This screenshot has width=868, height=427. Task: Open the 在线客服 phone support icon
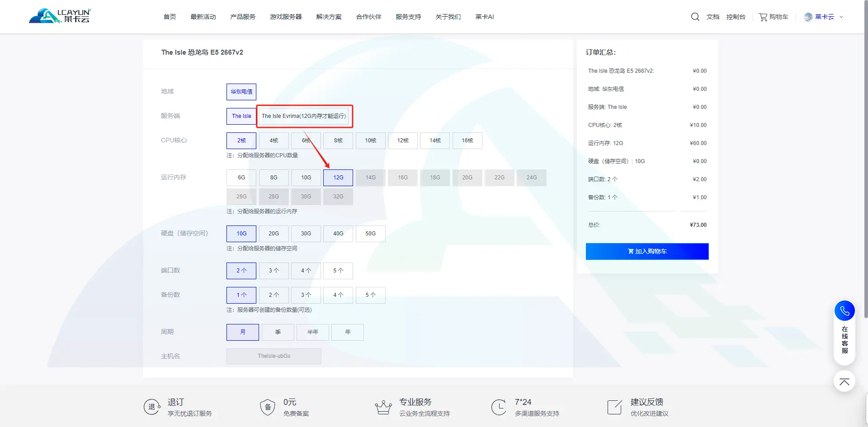pos(844,311)
